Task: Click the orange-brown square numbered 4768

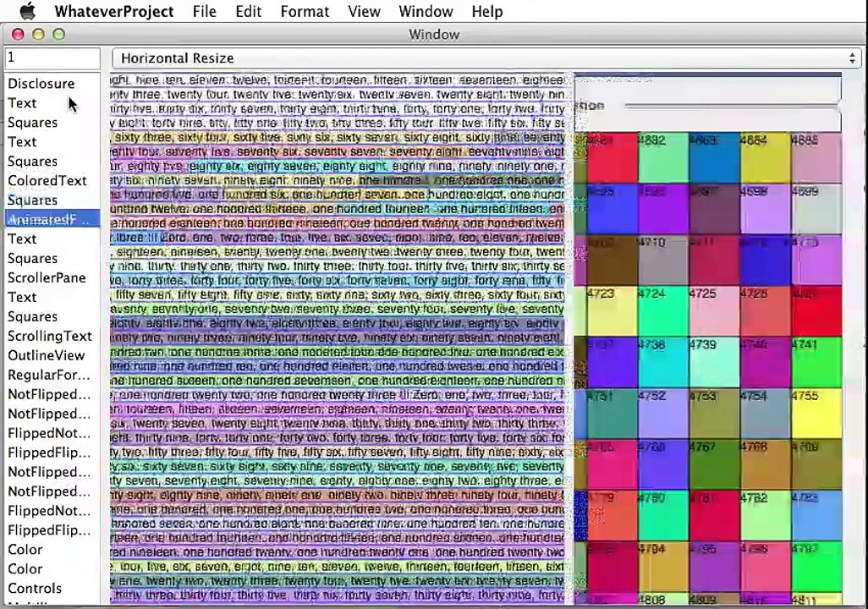Action: [765, 465]
